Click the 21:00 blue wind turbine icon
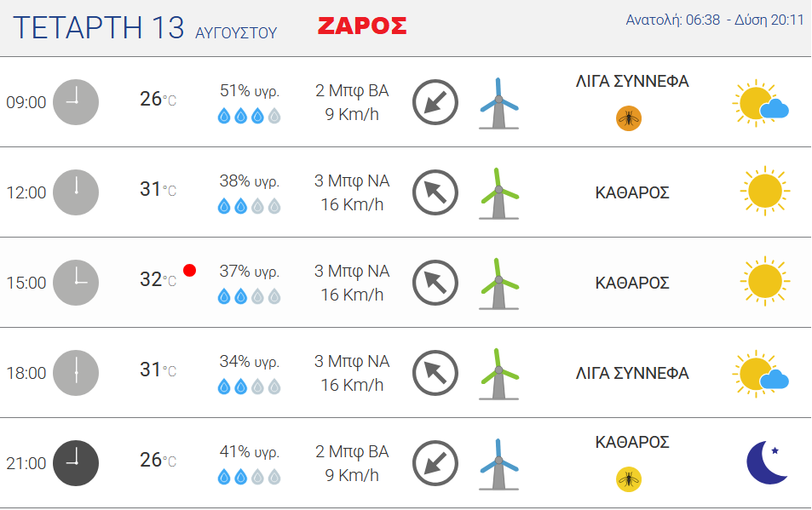This screenshot has width=812, height=510. (x=498, y=464)
